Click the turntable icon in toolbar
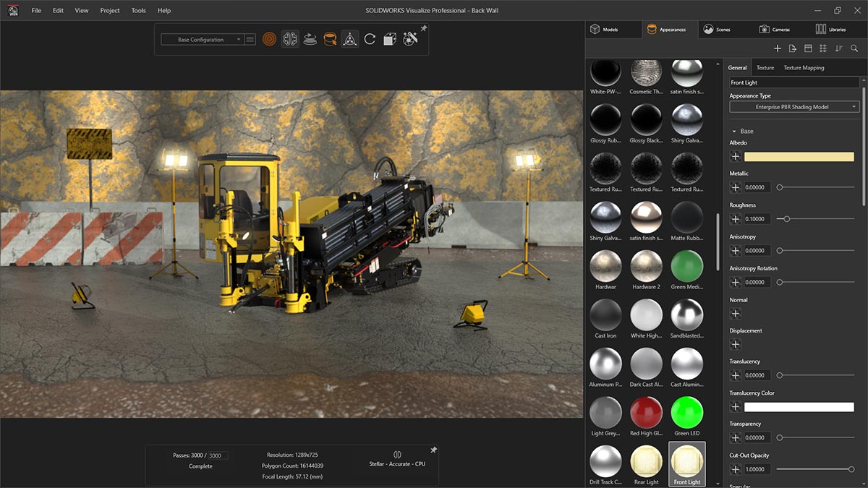The image size is (868, 488). [x=310, y=39]
